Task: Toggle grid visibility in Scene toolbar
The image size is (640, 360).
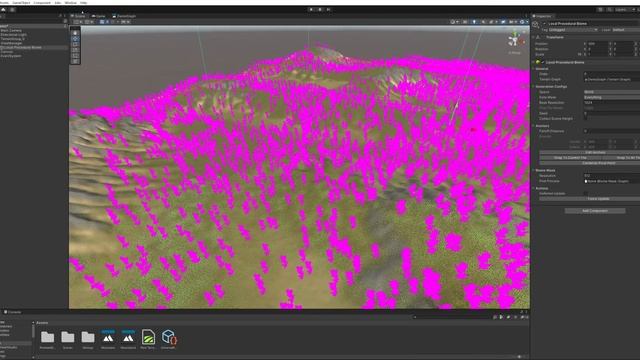Action: pyautogui.click(x=102, y=22)
